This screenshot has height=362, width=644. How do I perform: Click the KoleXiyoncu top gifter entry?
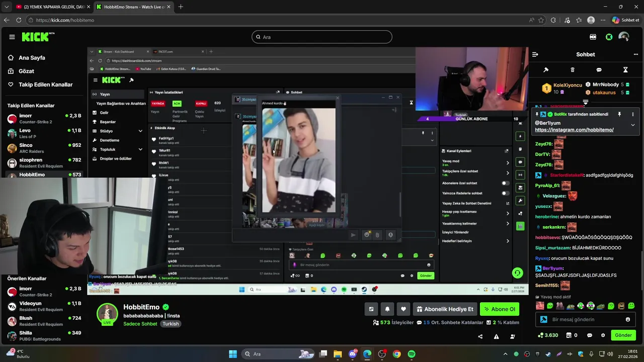pyautogui.click(x=563, y=88)
